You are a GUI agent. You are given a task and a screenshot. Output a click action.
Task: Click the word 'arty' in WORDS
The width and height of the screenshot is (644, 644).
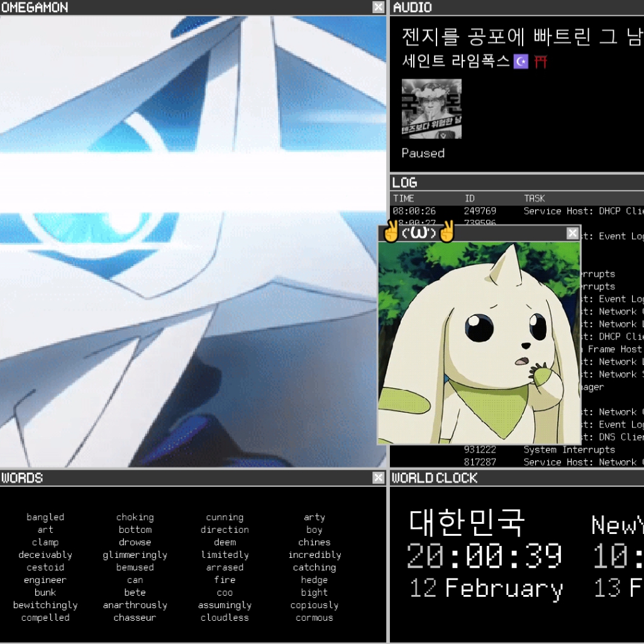pos(314,517)
